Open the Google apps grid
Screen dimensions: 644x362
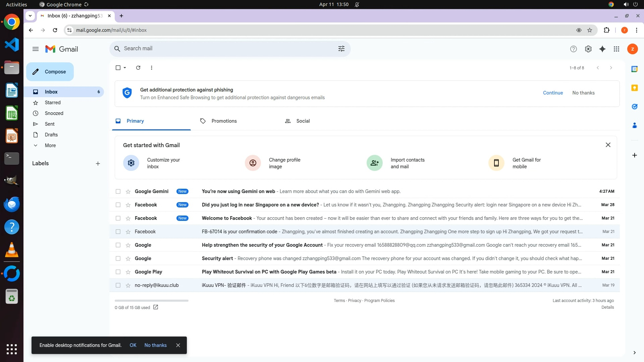click(x=616, y=49)
